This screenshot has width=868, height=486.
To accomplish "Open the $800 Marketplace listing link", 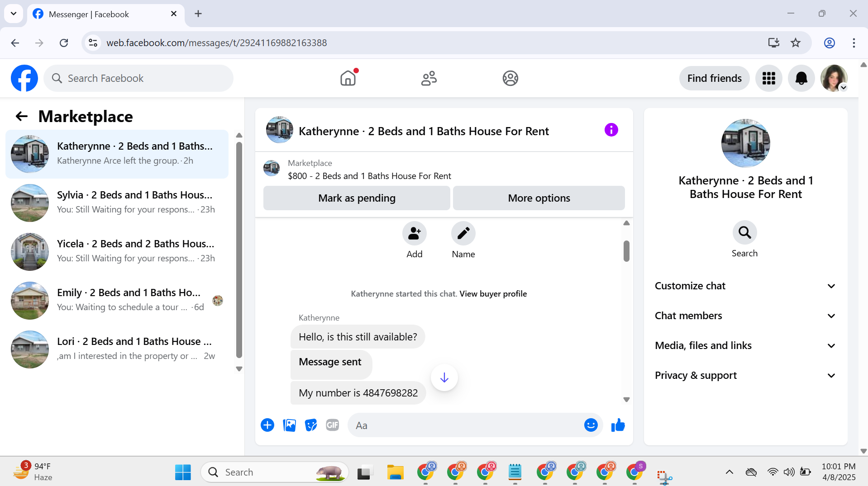I will pos(369,176).
